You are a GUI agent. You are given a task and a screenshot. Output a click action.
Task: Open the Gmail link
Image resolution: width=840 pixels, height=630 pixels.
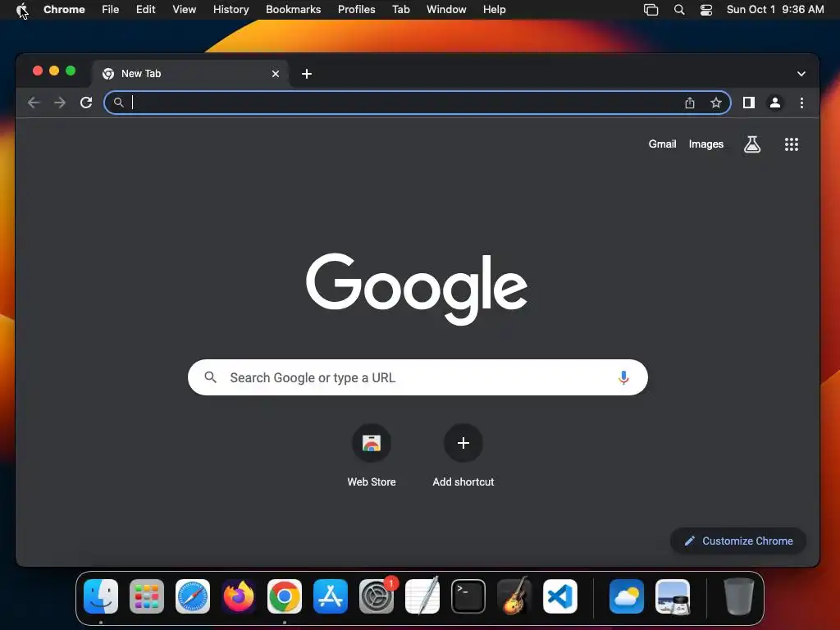[x=662, y=144]
